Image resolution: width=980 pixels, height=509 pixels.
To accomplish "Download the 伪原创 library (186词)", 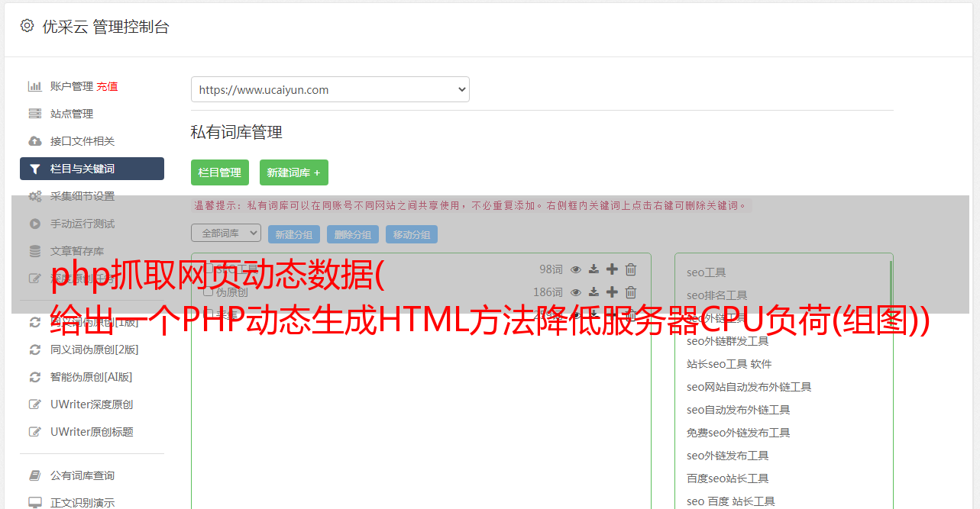I will click(x=593, y=292).
